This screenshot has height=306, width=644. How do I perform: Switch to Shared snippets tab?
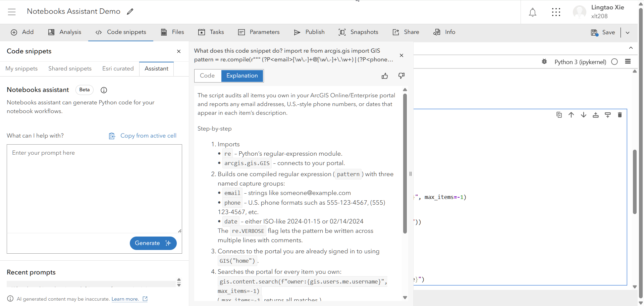[70, 68]
